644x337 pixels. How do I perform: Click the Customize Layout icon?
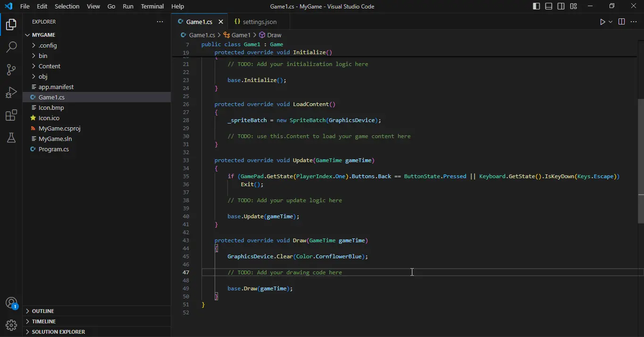click(573, 6)
